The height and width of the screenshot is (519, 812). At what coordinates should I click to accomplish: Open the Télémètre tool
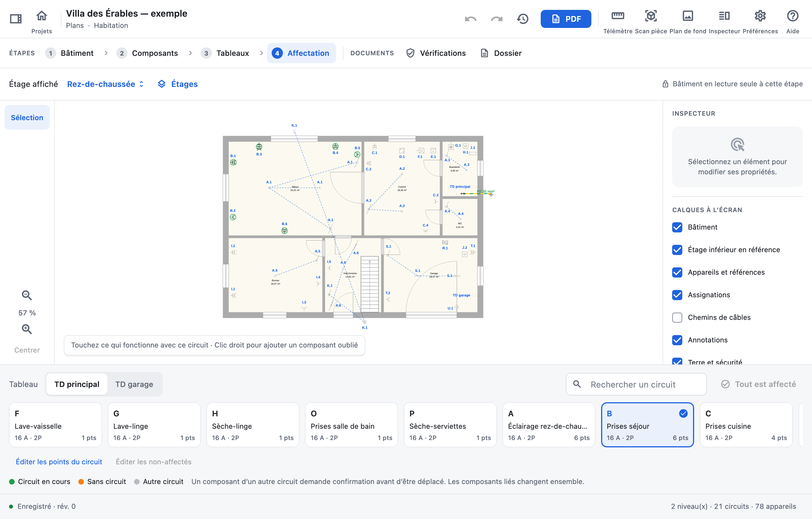coord(617,16)
